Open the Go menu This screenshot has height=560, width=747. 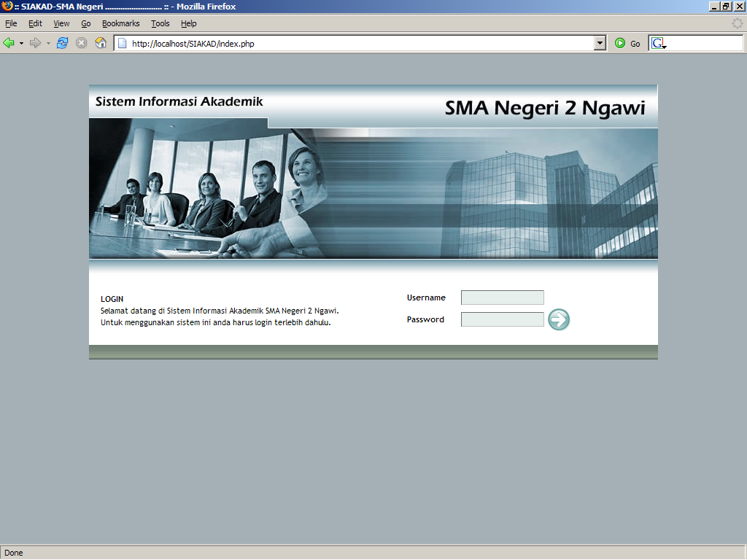click(x=85, y=23)
